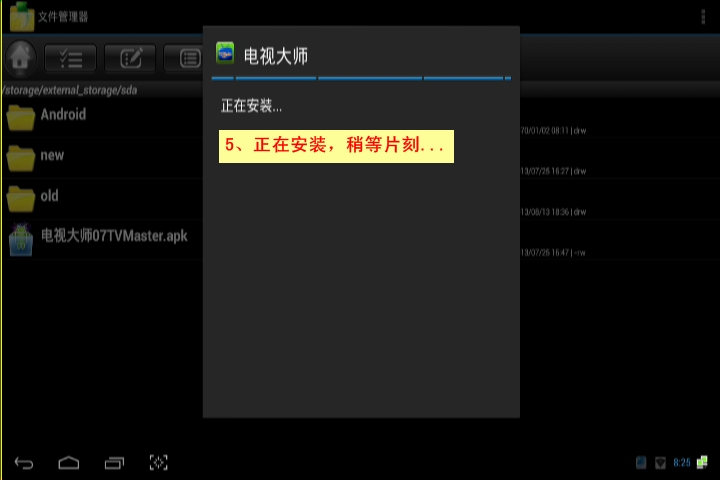Select the TVMaster apk file icon
Image resolution: width=720 pixels, height=480 pixels.
(x=21, y=239)
